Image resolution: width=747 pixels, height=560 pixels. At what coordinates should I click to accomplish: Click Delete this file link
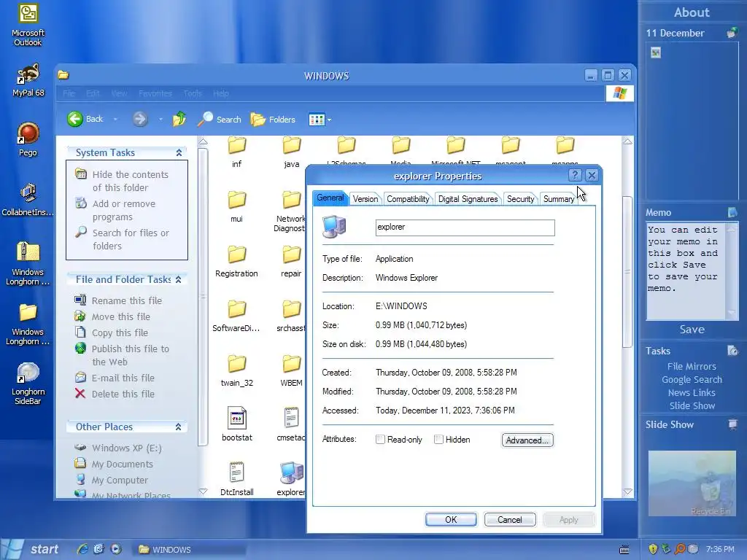point(123,394)
